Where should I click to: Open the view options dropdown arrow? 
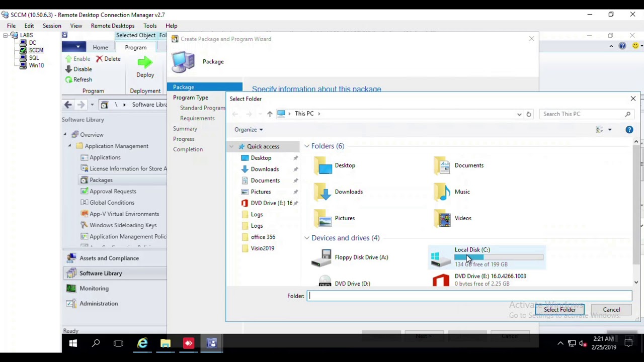click(x=610, y=130)
